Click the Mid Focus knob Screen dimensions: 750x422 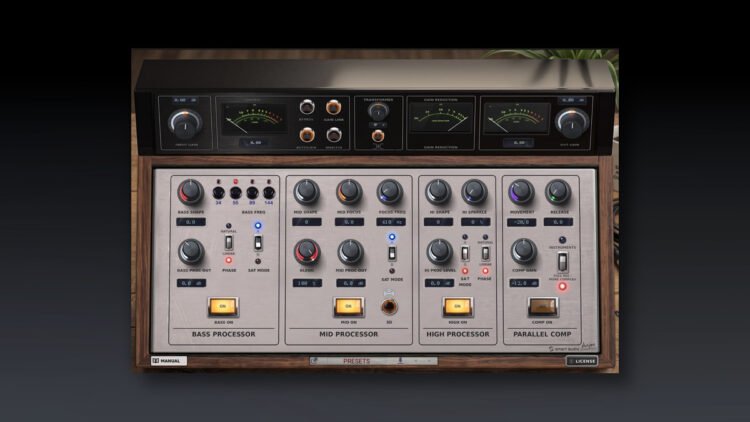click(349, 192)
